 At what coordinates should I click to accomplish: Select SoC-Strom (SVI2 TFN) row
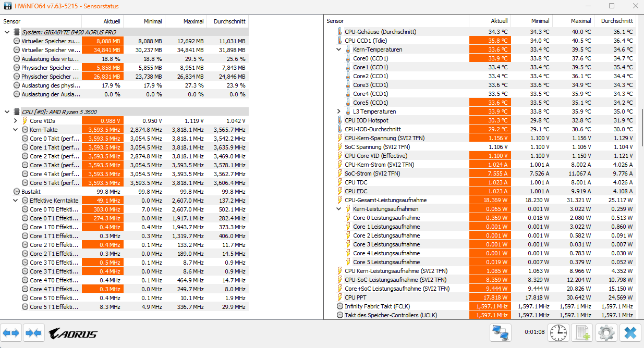point(480,173)
